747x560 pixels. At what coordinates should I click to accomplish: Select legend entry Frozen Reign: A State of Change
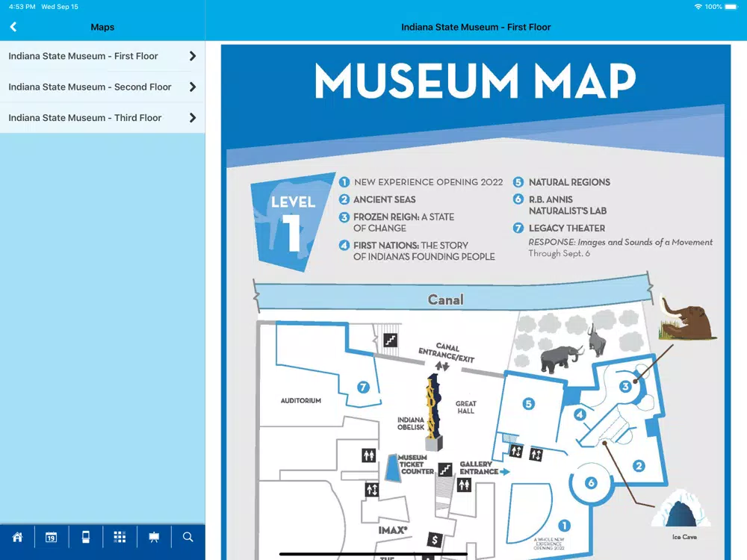(x=397, y=223)
